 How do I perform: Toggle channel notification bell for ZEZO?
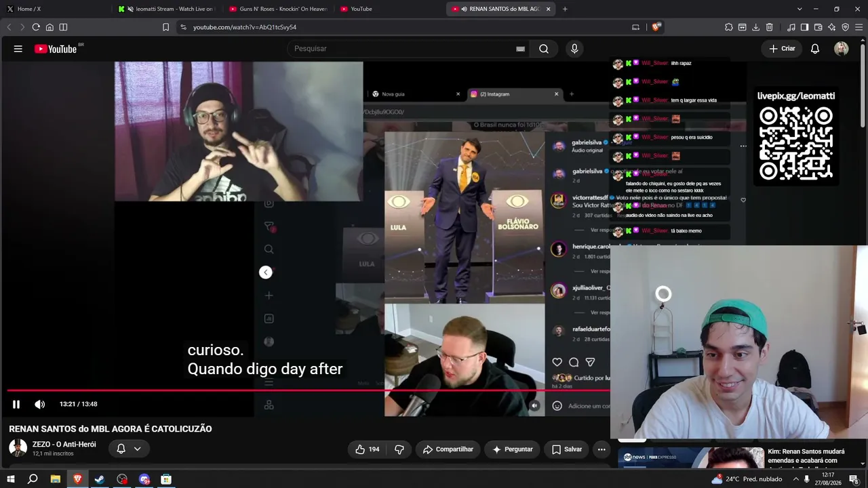tap(121, 449)
